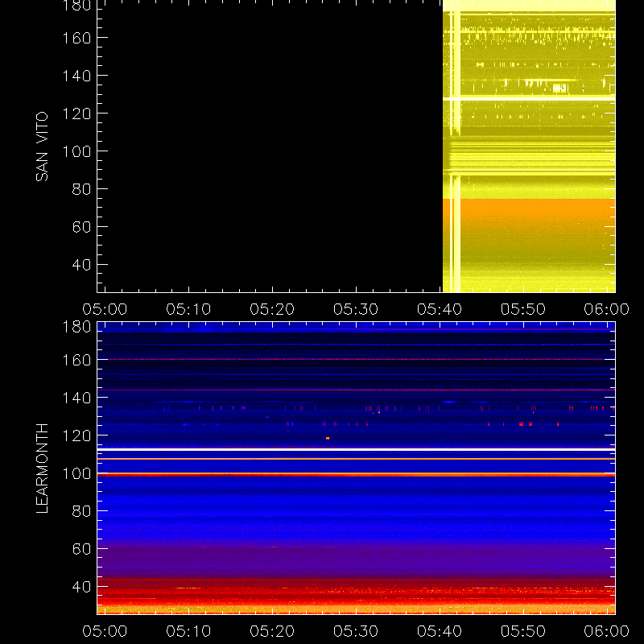The width and height of the screenshot is (644, 644).
Task: Select the 60 tick label on San Vito plot
Action: click(x=81, y=227)
